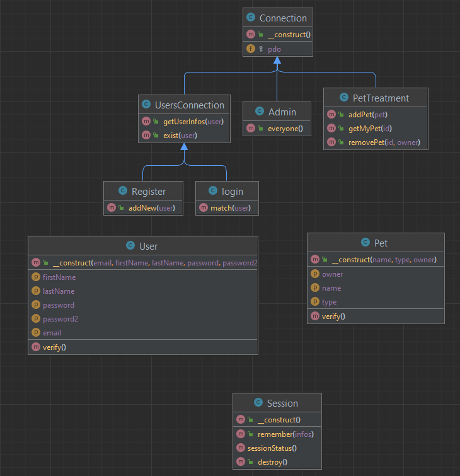Click the Register class icon
460x476 pixels.
123,190
